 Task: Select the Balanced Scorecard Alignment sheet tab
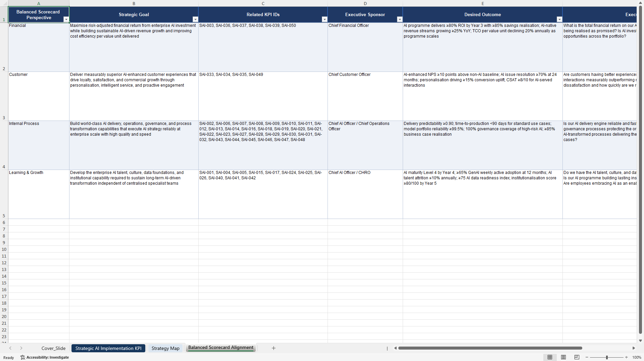221,348
